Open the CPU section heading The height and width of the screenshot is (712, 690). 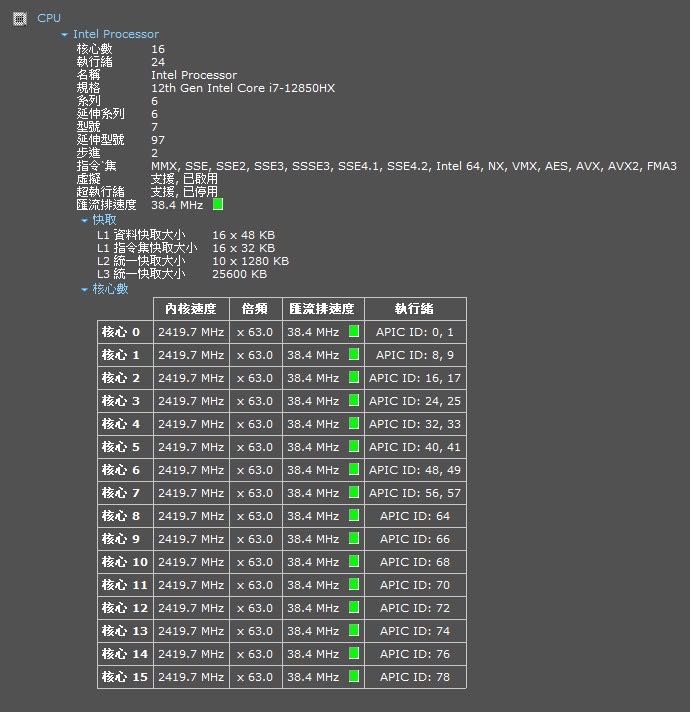(49, 18)
